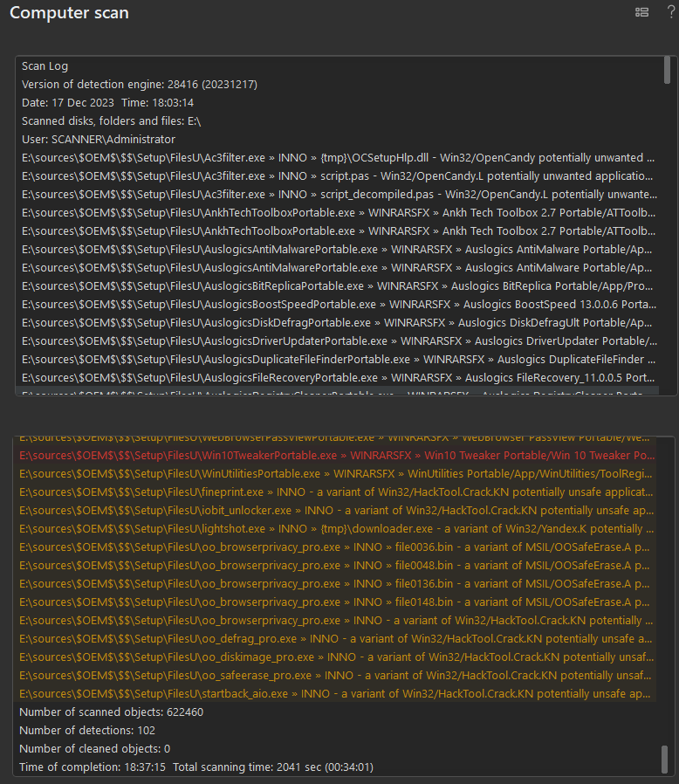The width and height of the screenshot is (679, 784).
Task: Click the 'Computer scan' heading
Action: click(x=69, y=12)
